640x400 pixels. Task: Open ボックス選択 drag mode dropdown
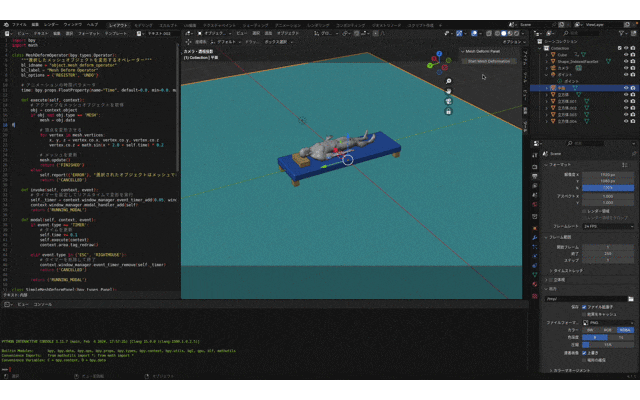pos(278,42)
